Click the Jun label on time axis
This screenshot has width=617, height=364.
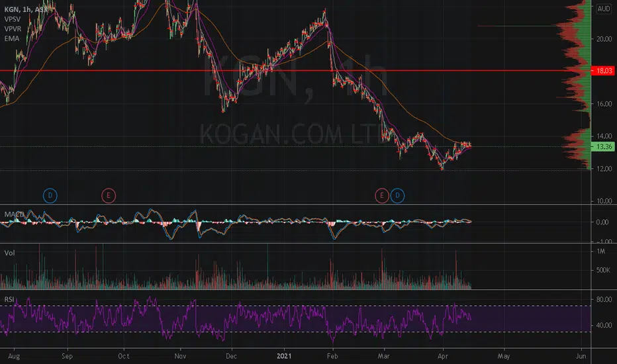pos(581,356)
